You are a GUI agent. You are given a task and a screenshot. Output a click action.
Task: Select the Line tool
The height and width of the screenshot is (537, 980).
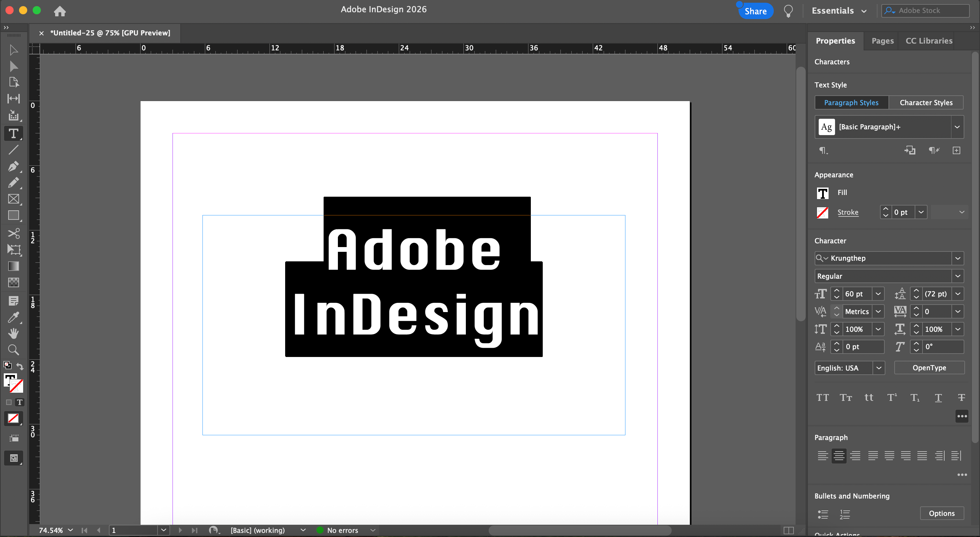pos(13,150)
